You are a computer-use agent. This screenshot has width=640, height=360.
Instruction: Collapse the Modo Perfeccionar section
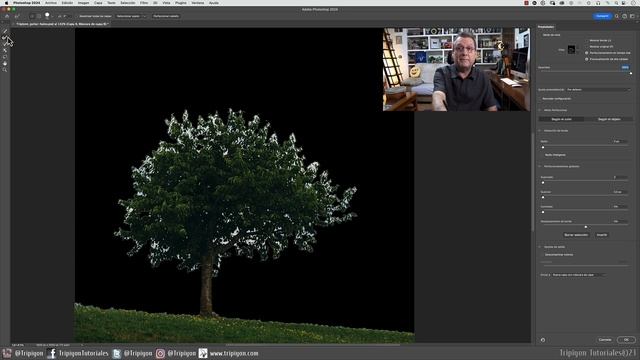tap(540, 110)
